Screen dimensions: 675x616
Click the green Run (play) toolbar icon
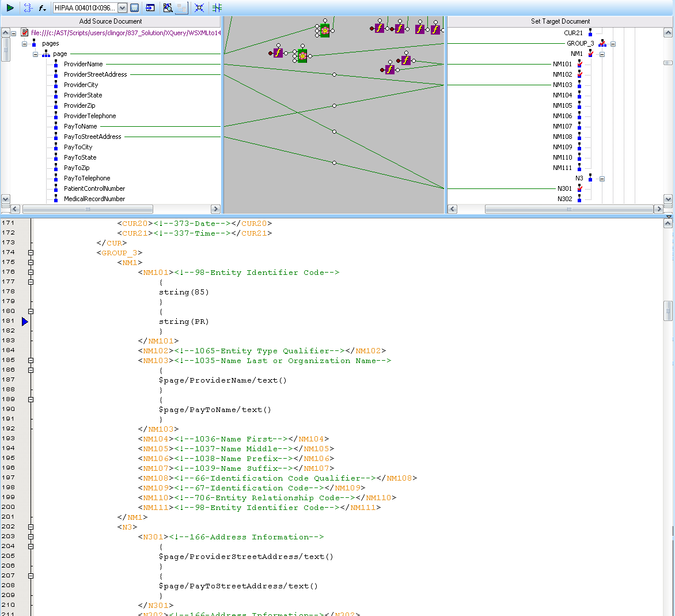(10, 7)
